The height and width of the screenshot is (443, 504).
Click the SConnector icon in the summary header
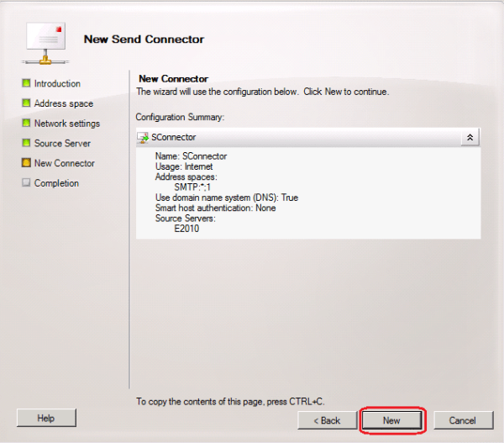[143, 137]
